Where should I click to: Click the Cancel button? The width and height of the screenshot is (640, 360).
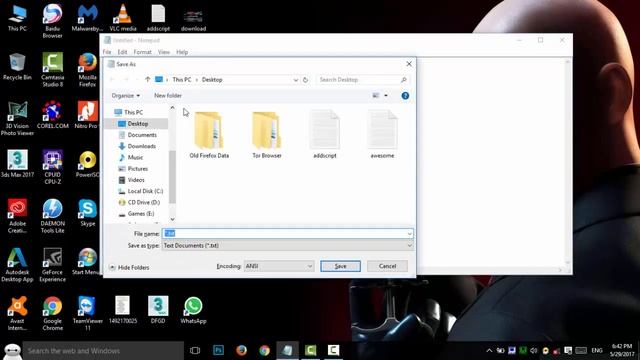[x=387, y=266]
